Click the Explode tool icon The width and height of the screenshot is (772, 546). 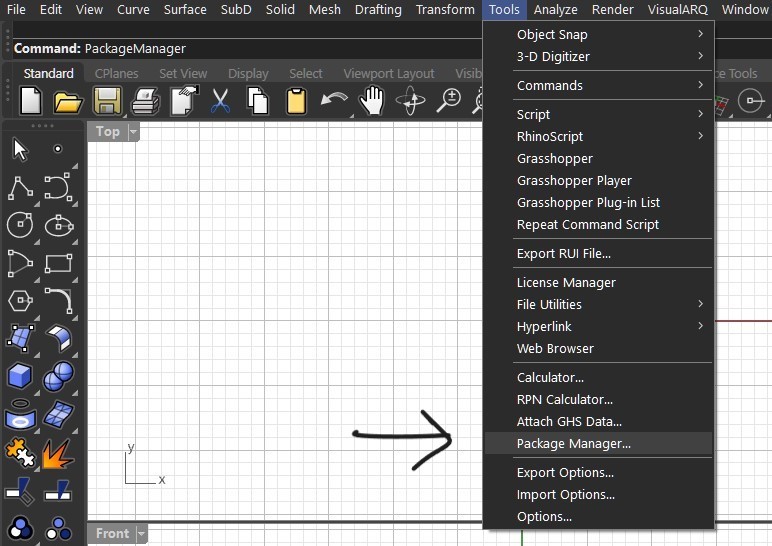pos(58,452)
